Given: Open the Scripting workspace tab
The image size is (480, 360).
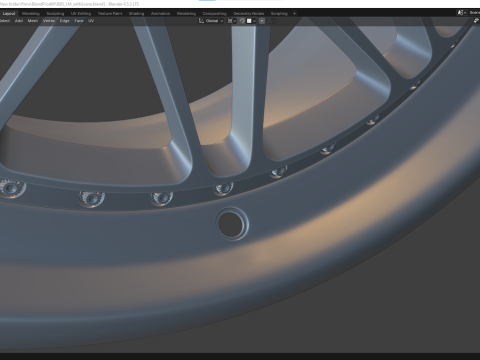Looking at the screenshot, I should [279, 14].
